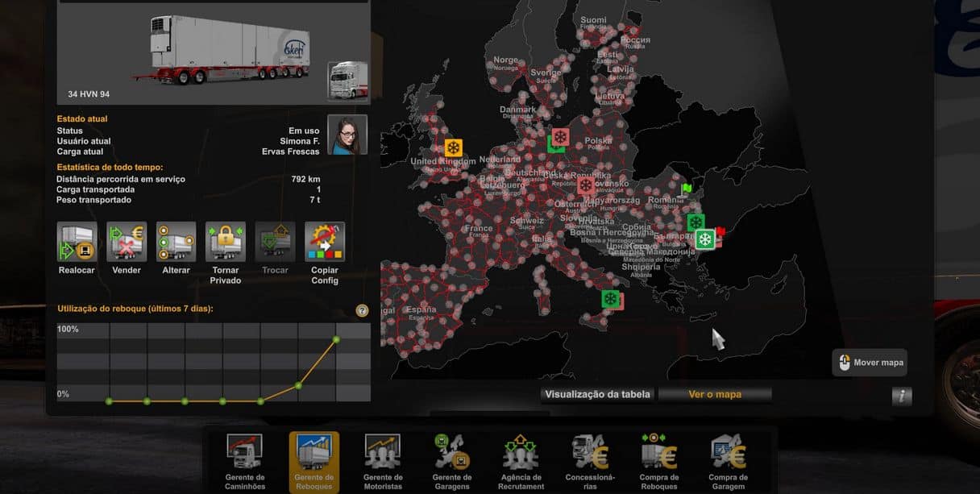Click the info button below the map

[x=902, y=396]
